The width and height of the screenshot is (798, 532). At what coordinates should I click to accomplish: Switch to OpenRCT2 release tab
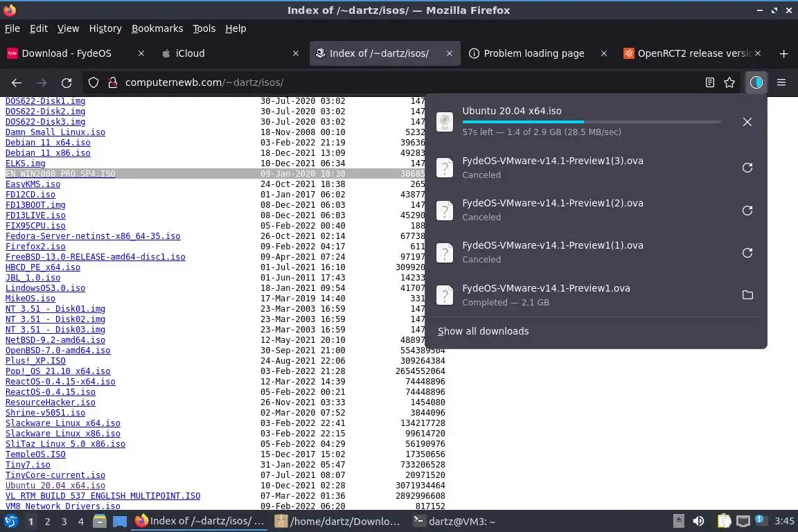point(692,53)
